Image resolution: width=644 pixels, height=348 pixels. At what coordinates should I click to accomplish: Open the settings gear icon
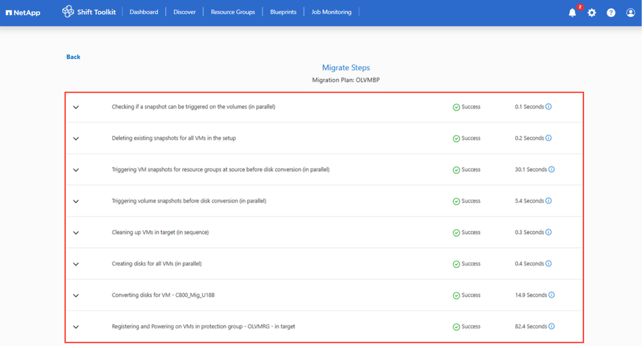click(x=591, y=13)
